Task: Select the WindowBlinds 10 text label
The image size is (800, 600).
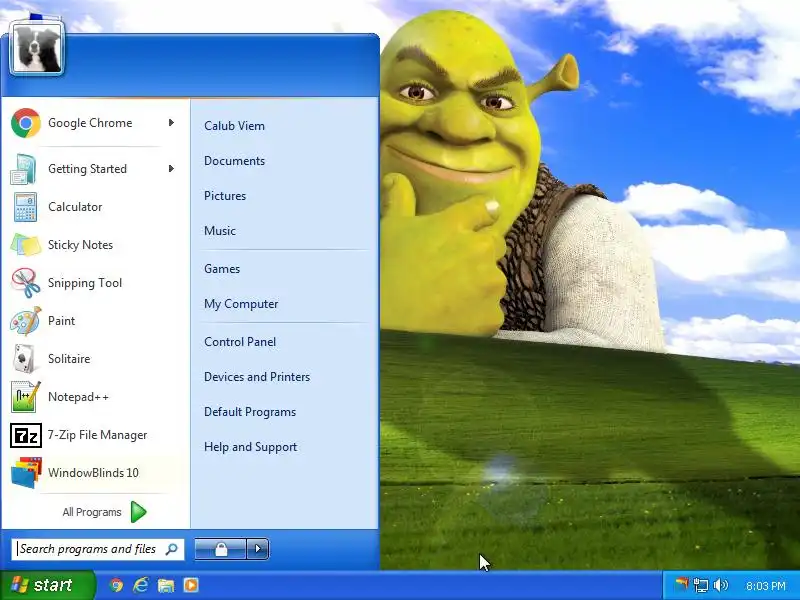Action: [93, 473]
